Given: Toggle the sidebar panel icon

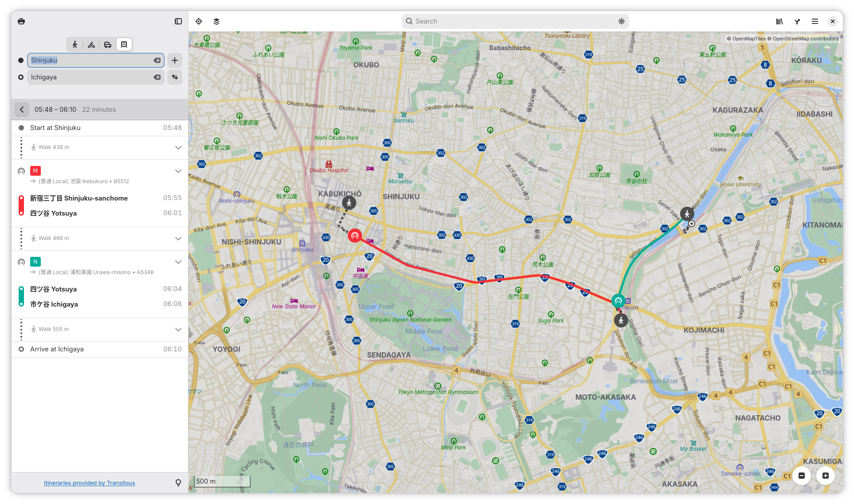Looking at the screenshot, I should pos(178,21).
